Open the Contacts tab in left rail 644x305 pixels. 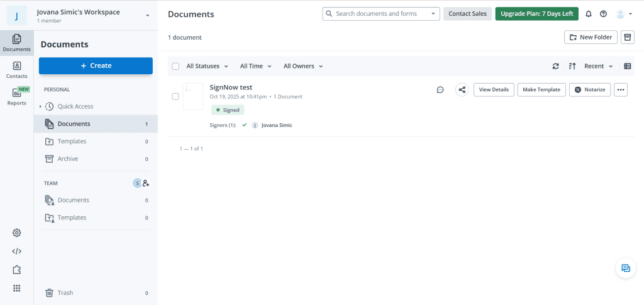click(x=17, y=69)
